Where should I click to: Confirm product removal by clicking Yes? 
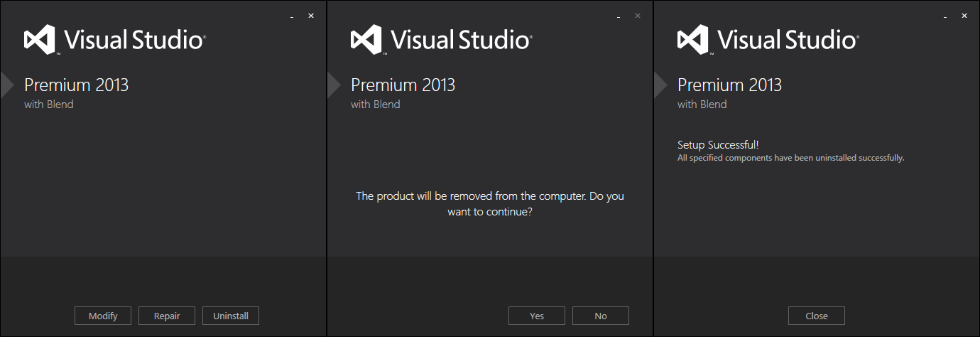[x=537, y=316]
